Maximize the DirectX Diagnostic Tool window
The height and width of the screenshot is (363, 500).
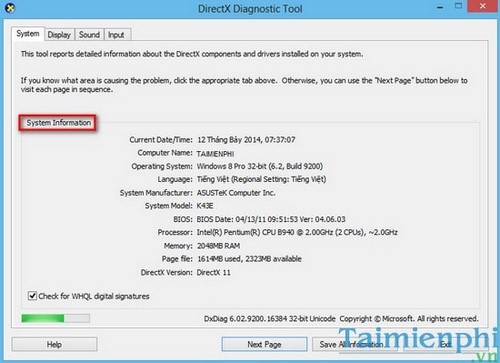tap(459, 6)
